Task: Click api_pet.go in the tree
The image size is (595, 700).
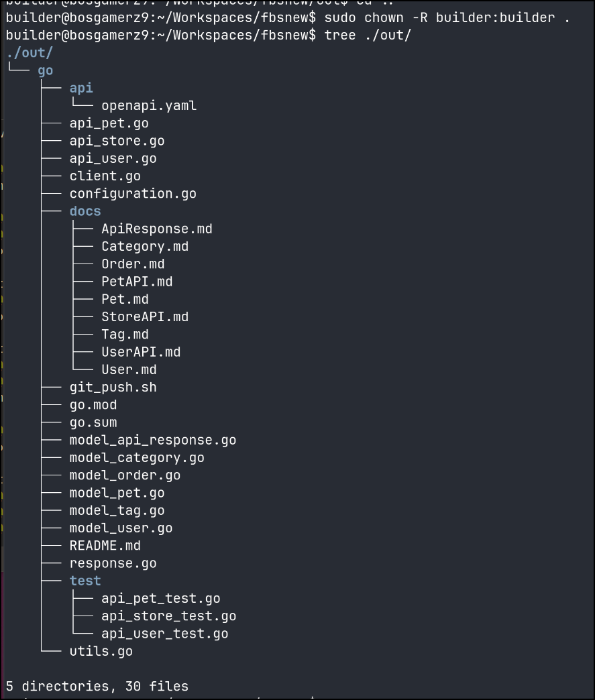Action: pos(109,123)
